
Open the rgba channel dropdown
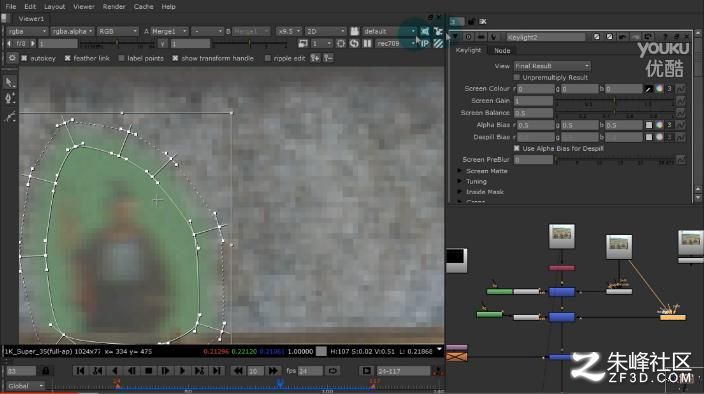point(27,31)
